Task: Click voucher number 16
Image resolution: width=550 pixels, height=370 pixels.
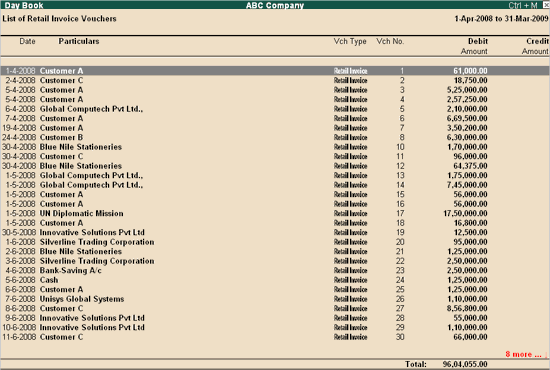Action: [x=400, y=204]
